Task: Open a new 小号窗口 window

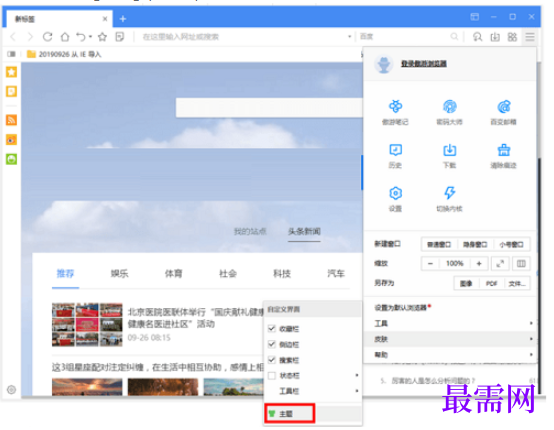Action: (511, 245)
